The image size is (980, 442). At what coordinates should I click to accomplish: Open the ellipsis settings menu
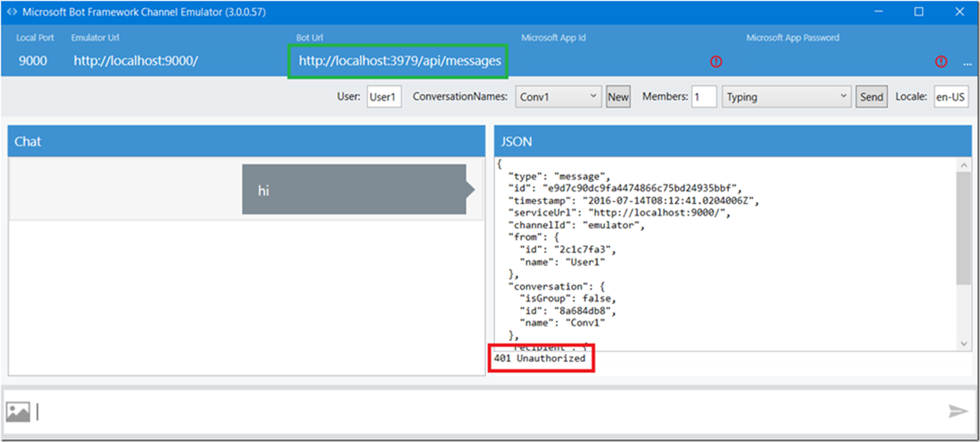[x=967, y=64]
